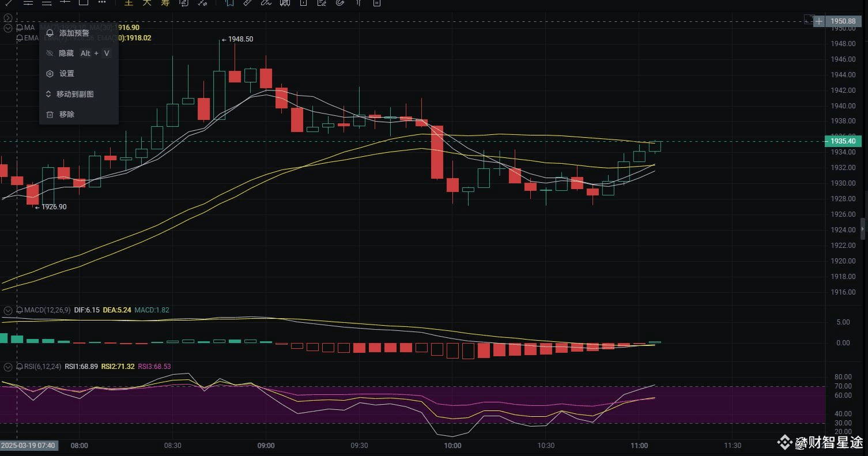
Task: Choose 移动到副图 in the context menu
Action: (75, 93)
